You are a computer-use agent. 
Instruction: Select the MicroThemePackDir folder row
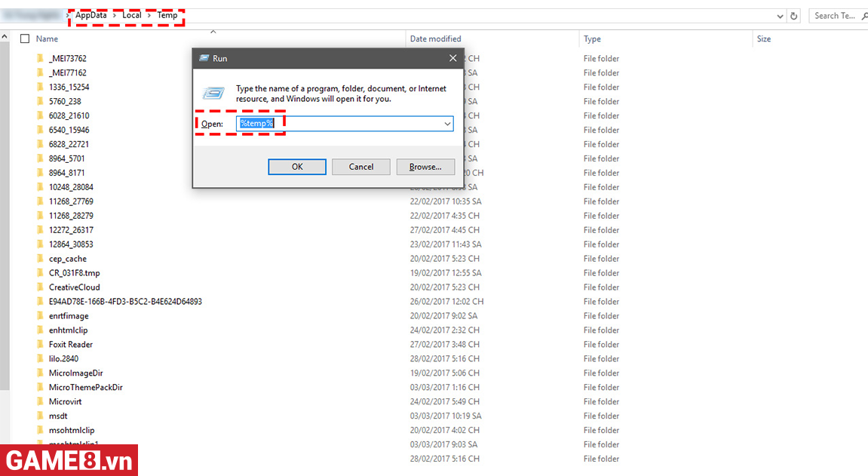[85, 388]
